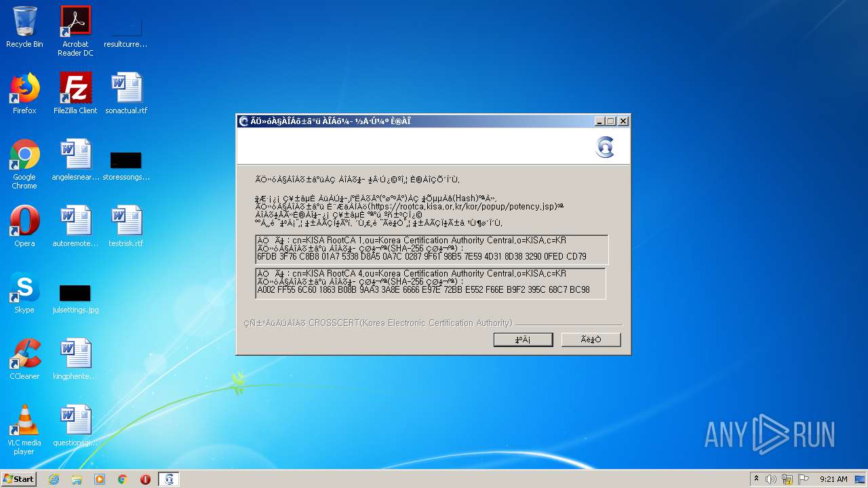Image resolution: width=868 pixels, height=488 pixels.
Task: Launch Opera from the desktop
Action: click(24, 226)
